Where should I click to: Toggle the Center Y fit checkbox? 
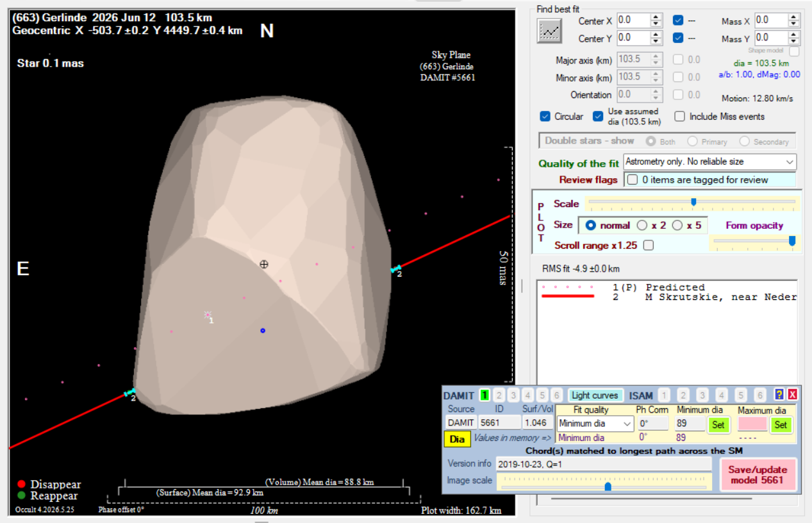pyautogui.click(x=678, y=38)
